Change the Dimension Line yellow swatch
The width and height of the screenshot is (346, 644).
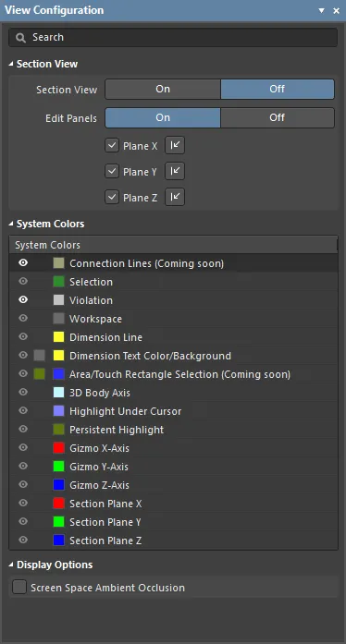coord(59,337)
